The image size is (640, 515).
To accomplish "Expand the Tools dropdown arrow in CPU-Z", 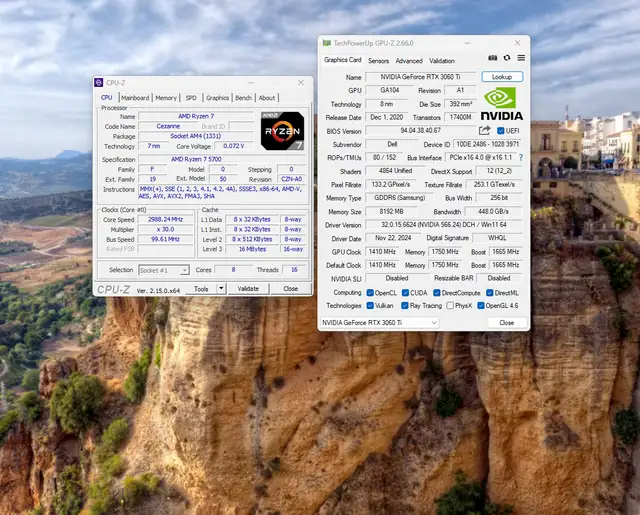I will click(221, 289).
